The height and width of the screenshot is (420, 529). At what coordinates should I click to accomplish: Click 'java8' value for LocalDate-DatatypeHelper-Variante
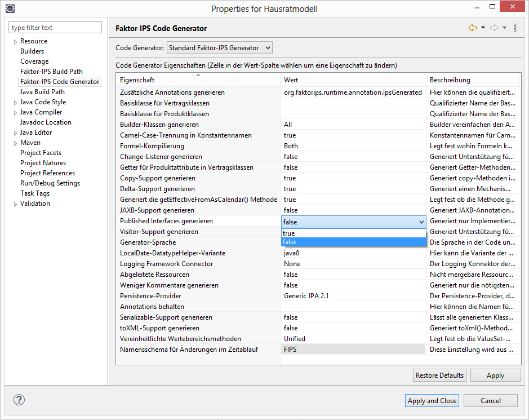point(291,253)
